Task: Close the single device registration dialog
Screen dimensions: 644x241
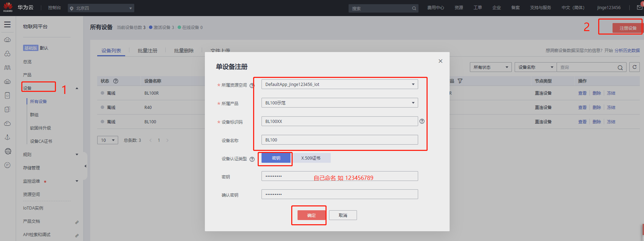Action: [x=441, y=61]
